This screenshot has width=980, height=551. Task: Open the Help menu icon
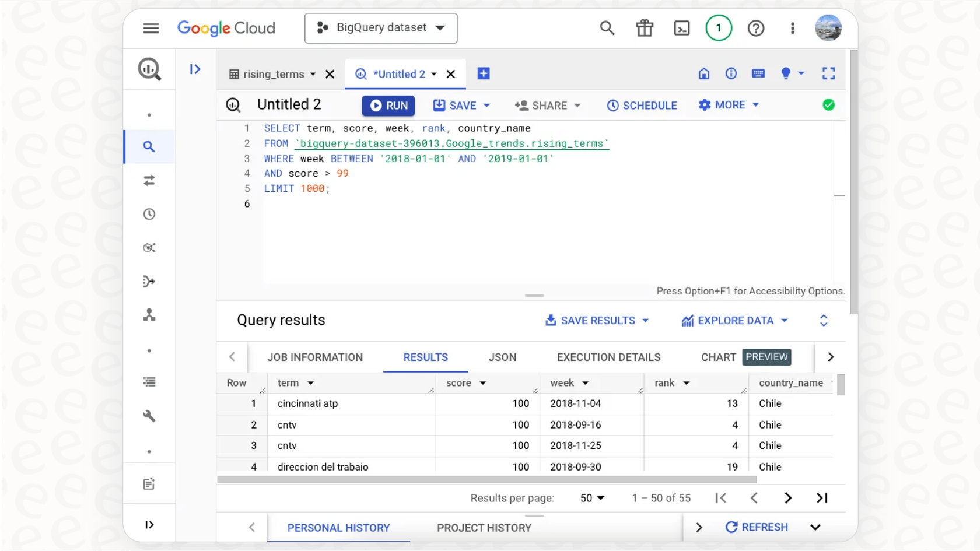[756, 28]
